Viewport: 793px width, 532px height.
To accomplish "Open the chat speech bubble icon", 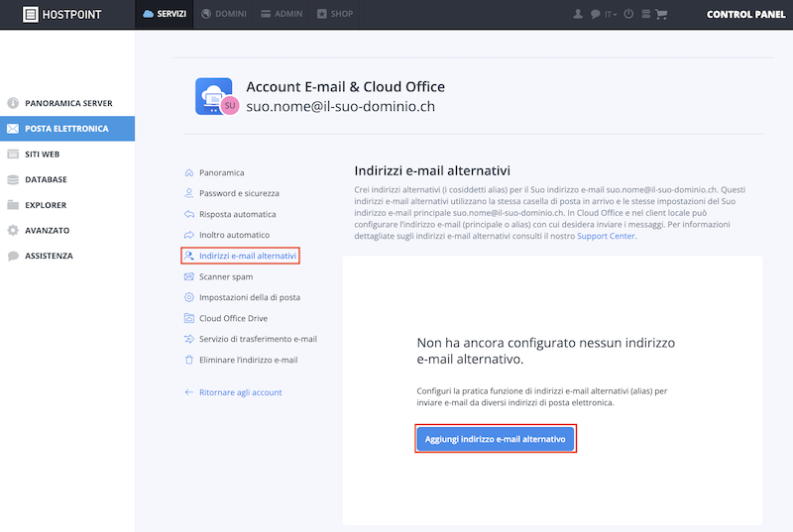I will [x=596, y=14].
